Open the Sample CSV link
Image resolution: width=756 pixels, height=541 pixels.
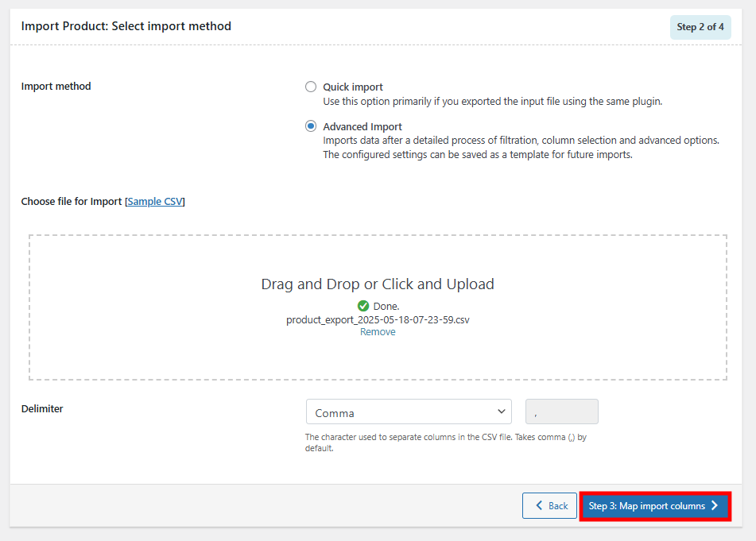(155, 202)
